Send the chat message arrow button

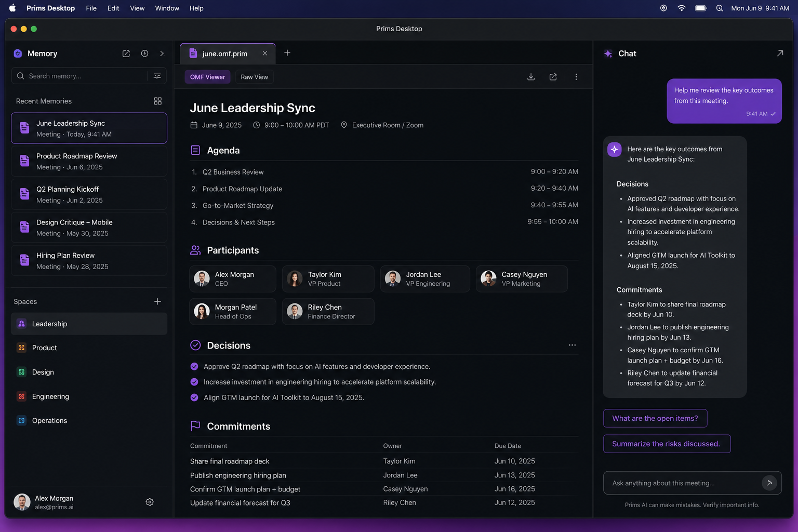tap(769, 483)
